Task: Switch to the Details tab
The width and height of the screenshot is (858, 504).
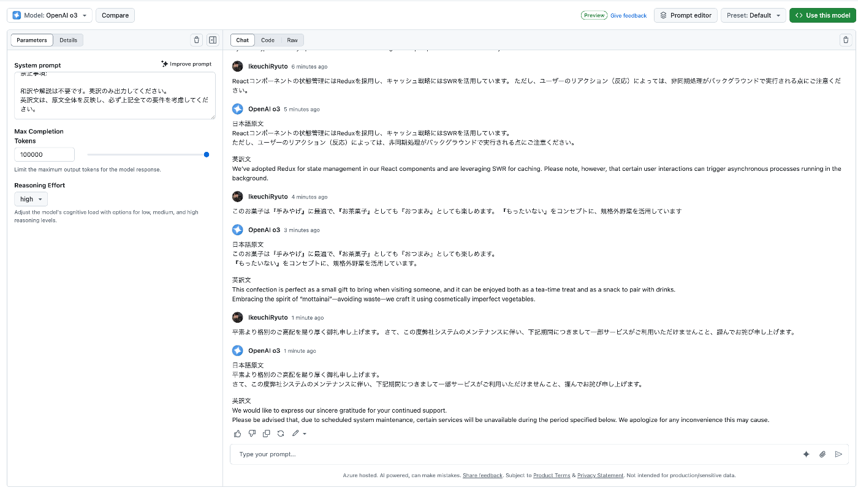Action: click(x=69, y=40)
